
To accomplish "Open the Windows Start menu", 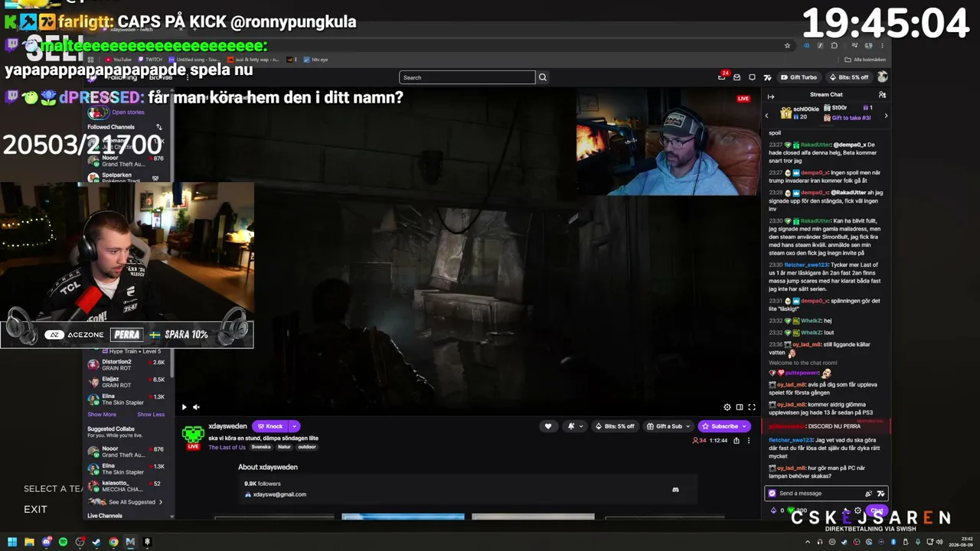I will click(x=12, y=542).
